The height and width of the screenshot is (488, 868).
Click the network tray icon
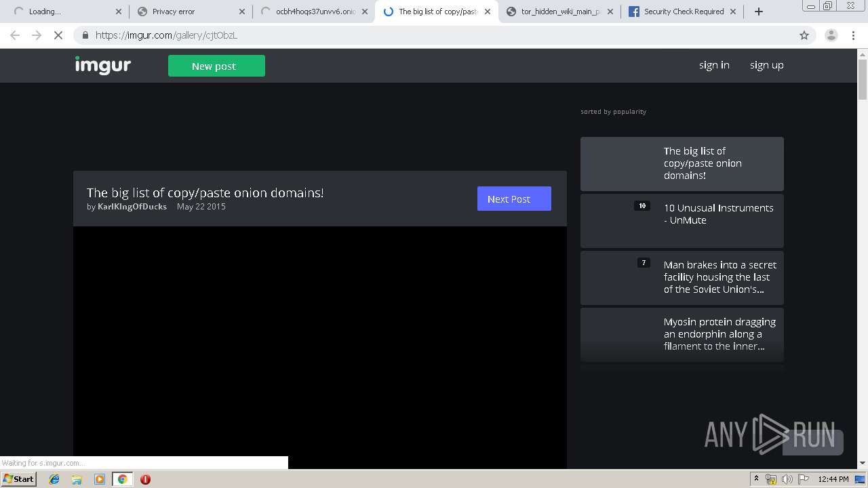771,479
